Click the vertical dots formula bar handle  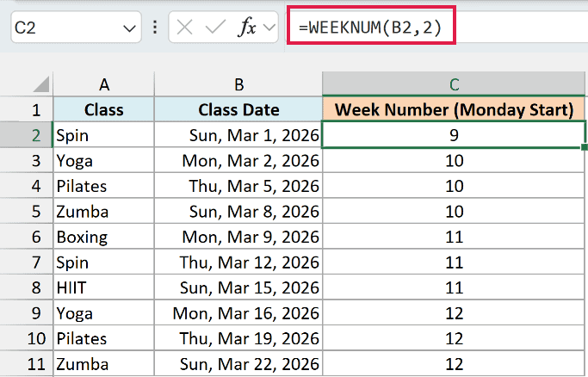pyautogui.click(x=155, y=28)
